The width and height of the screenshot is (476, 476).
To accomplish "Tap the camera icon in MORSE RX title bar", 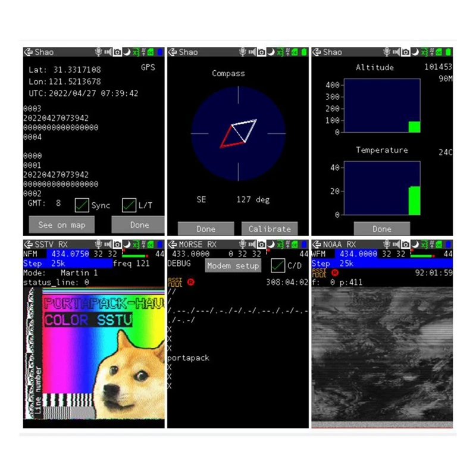I will [261, 245].
